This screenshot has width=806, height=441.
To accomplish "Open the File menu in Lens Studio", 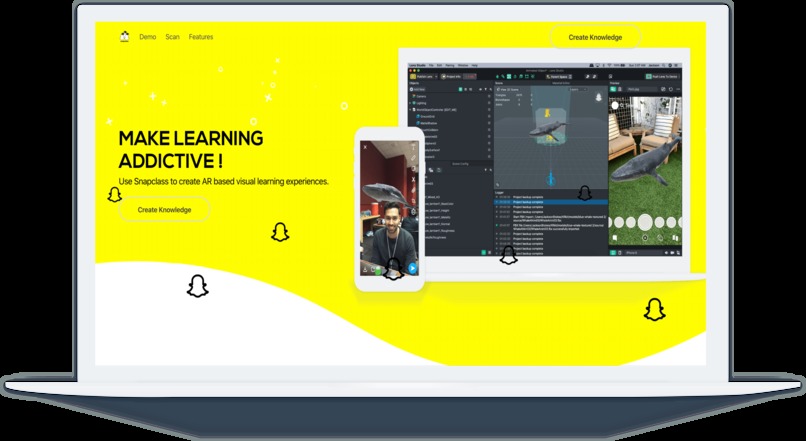I will tap(431, 65).
